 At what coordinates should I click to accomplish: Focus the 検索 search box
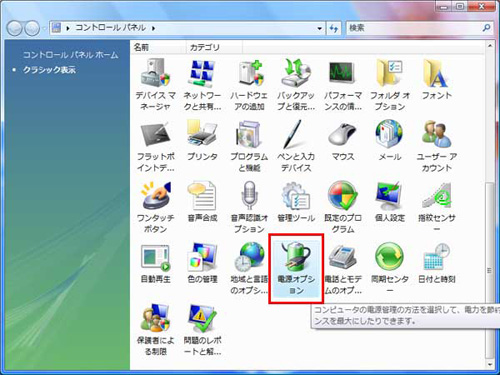point(413,28)
